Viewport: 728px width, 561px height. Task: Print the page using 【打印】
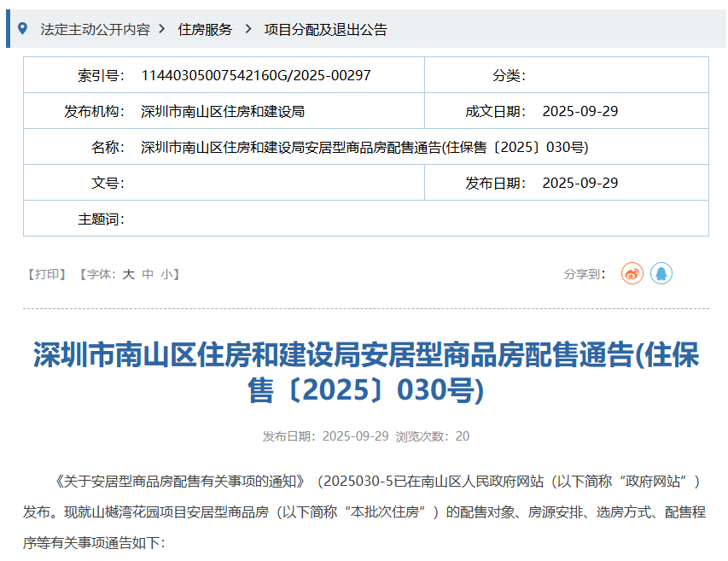point(47,274)
